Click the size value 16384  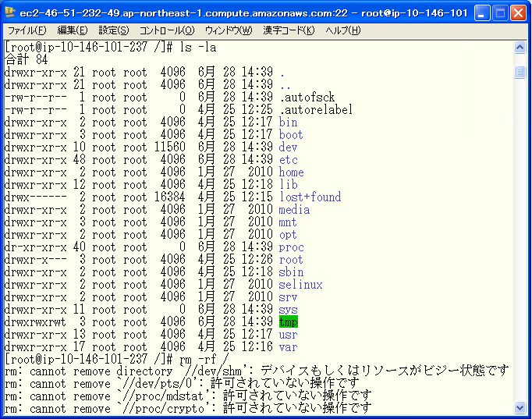pyautogui.click(x=170, y=197)
